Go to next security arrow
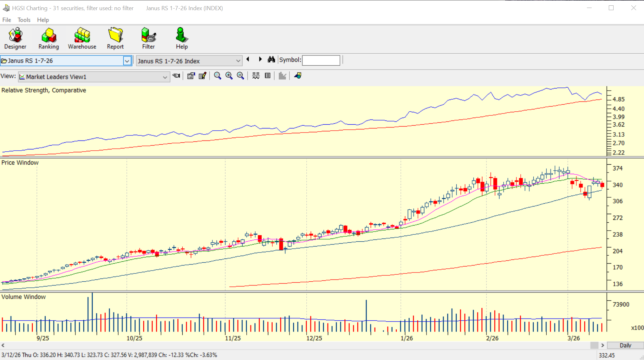Image resolution: width=644 pixels, height=360 pixels. click(x=260, y=59)
